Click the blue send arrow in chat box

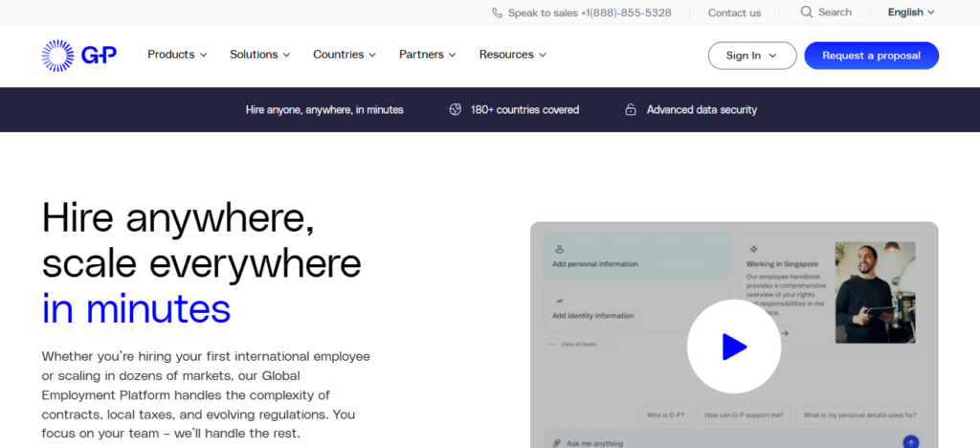(911, 441)
